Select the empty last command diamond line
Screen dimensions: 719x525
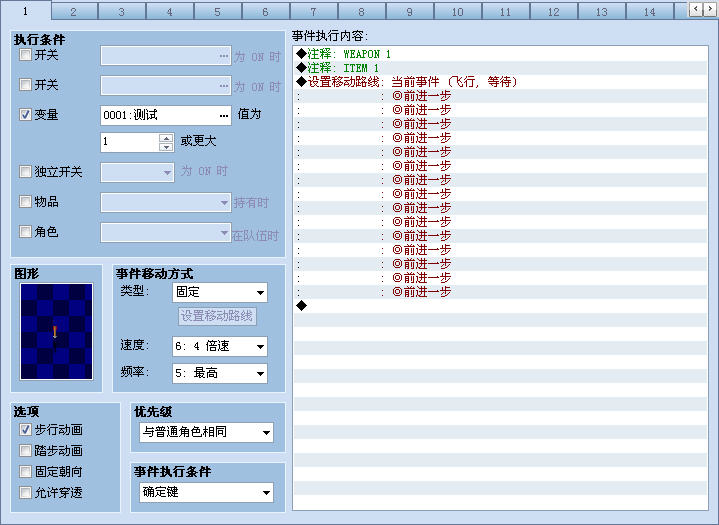point(500,305)
